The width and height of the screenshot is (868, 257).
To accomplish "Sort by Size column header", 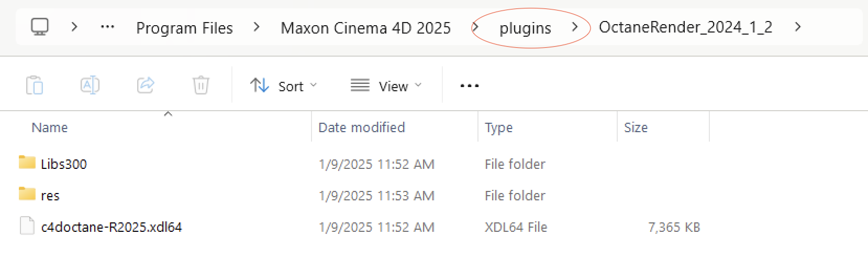I will [636, 127].
